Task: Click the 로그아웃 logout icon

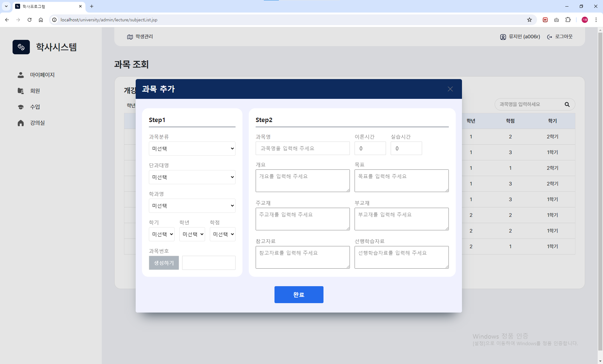Action: [550, 37]
